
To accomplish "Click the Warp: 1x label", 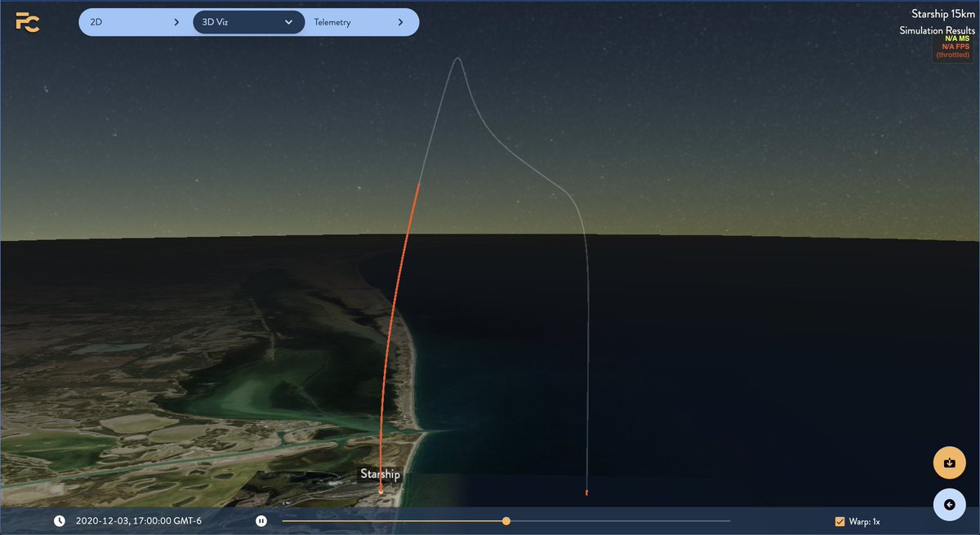I will click(x=865, y=521).
